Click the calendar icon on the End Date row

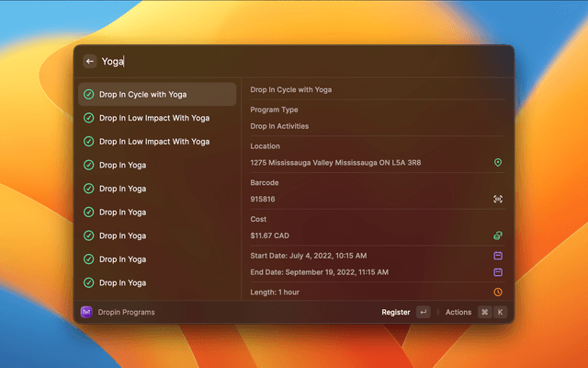pyautogui.click(x=498, y=272)
